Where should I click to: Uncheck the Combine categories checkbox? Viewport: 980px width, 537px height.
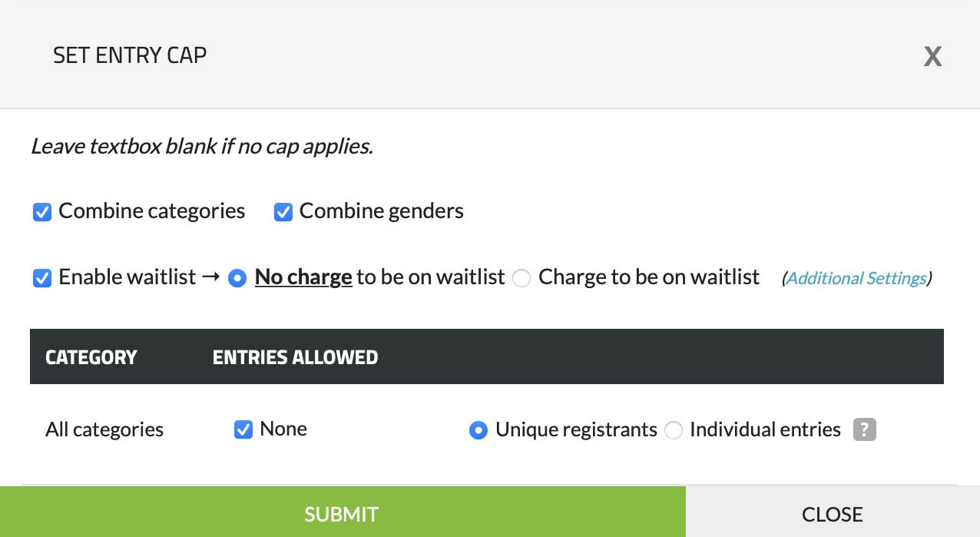[x=42, y=212]
